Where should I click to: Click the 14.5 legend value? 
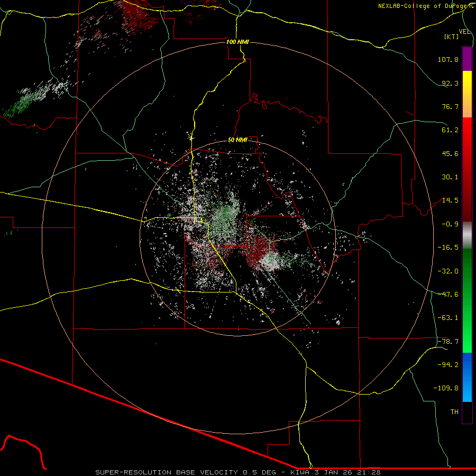point(450,200)
